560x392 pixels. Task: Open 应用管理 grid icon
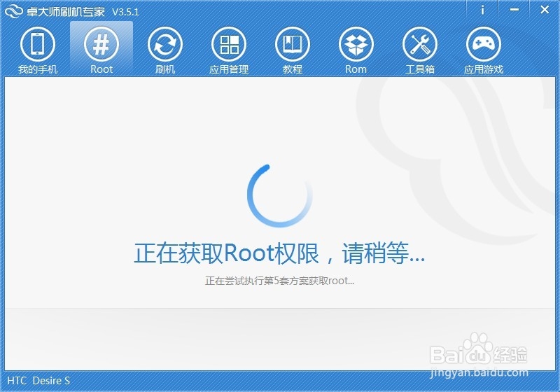point(229,44)
